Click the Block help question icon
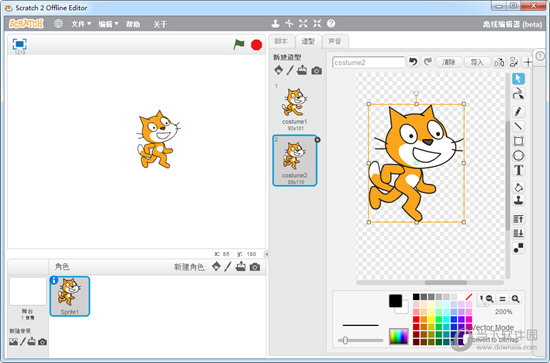 tap(331, 23)
